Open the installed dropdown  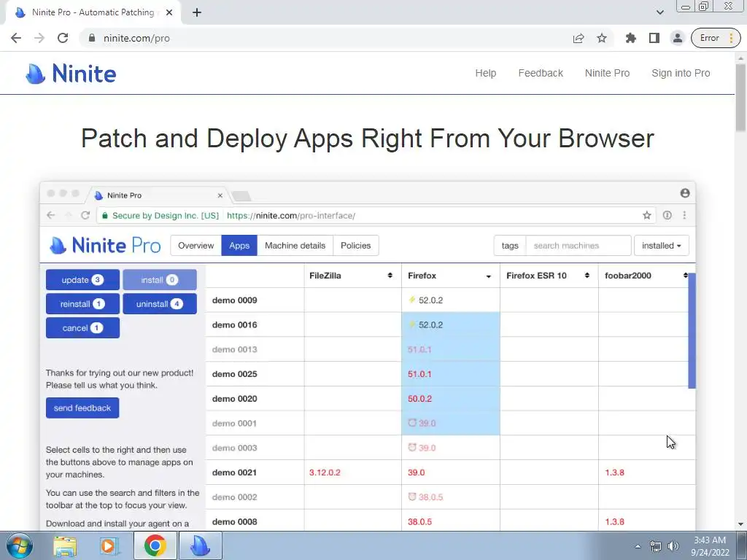point(661,245)
